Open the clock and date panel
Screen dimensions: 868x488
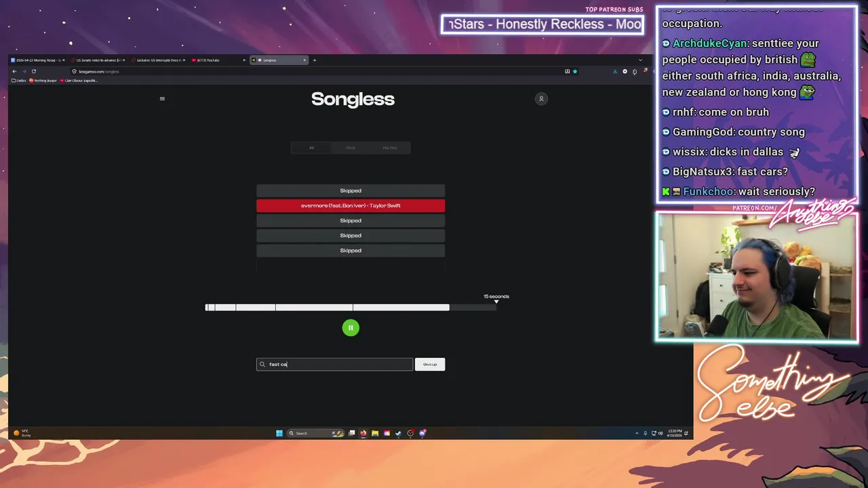point(675,433)
